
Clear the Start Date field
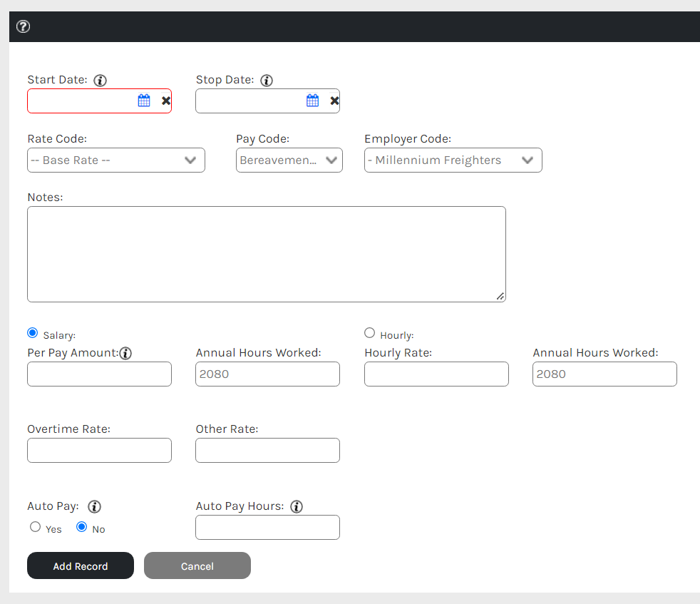pos(165,101)
